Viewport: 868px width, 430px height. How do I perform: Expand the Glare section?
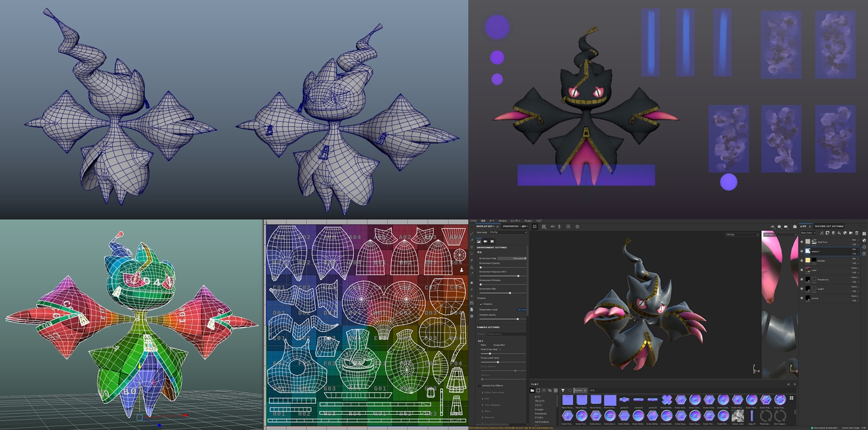click(x=487, y=411)
